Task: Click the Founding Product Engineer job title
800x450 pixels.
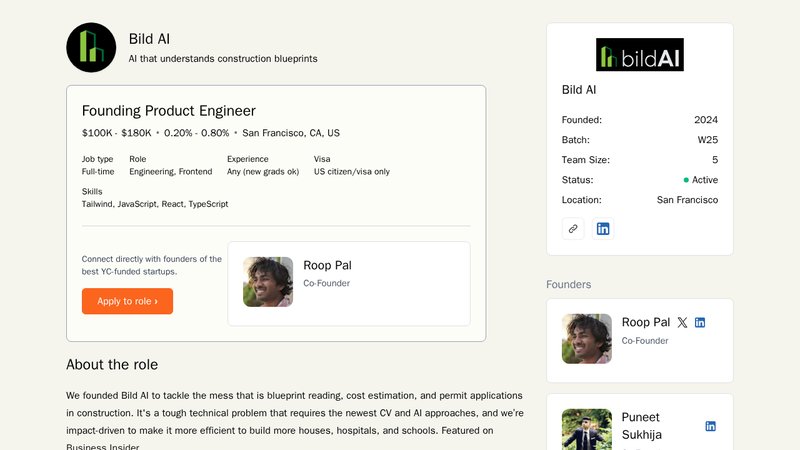Action: pyautogui.click(x=168, y=111)
